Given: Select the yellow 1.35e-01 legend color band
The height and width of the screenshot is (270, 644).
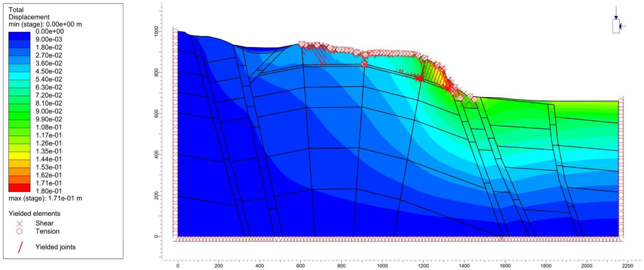Looking at the screenshot, I should pyautogui.click(x=19, y=155).
